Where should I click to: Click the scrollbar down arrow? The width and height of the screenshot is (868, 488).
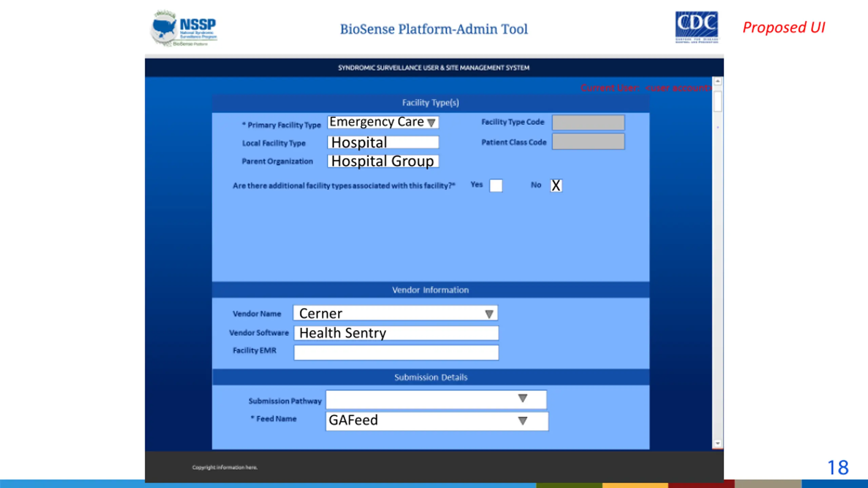717,443
